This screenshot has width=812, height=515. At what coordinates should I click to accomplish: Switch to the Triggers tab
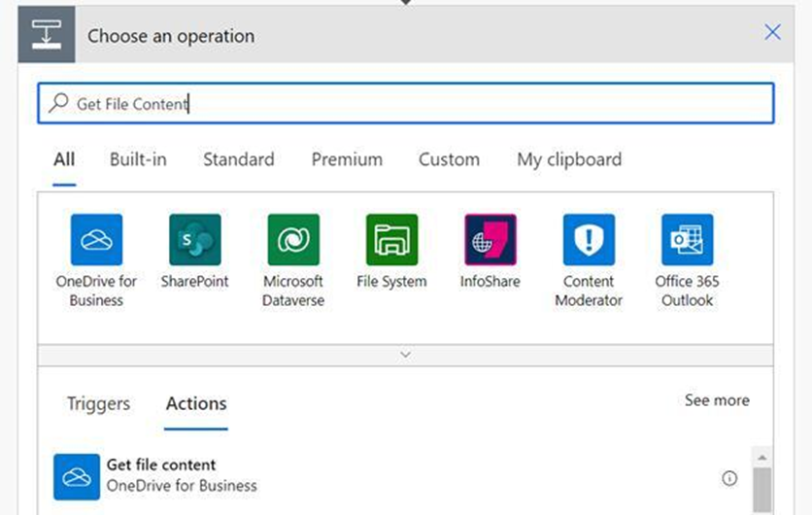coord(98,403)
